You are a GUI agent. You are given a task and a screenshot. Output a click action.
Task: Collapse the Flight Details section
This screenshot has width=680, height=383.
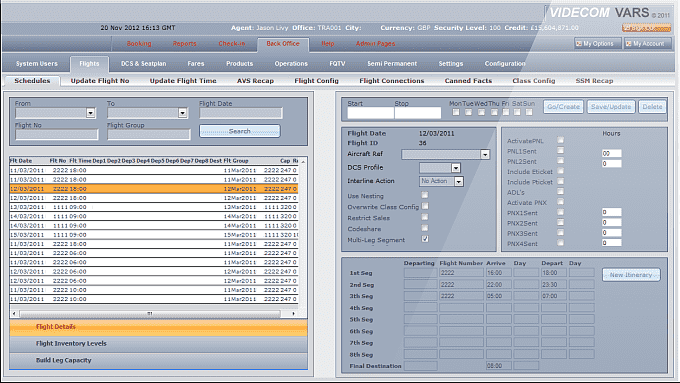coord(159,327)
